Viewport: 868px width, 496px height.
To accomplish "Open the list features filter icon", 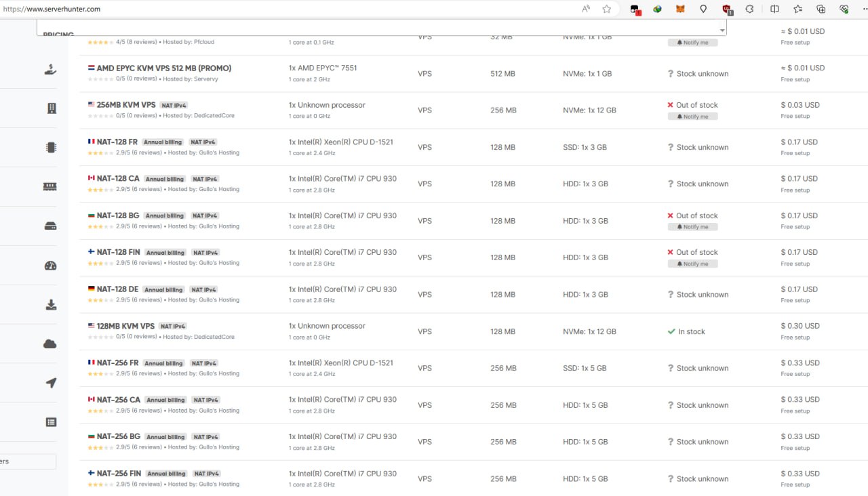I will click(x=51, y=422).
